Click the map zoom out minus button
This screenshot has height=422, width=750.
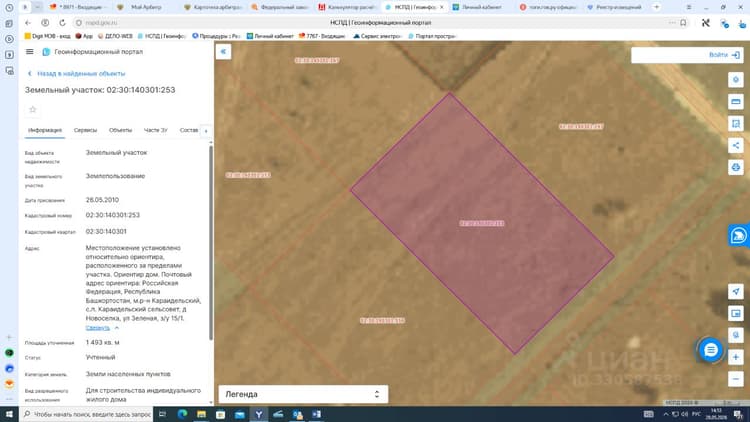pyautogui.click(x=736, y=379)
